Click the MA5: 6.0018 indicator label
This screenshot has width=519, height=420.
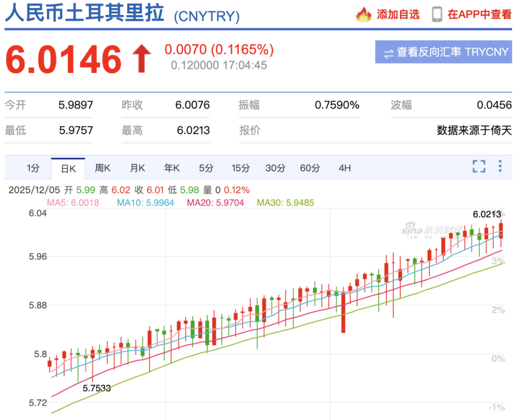(73, 203)
